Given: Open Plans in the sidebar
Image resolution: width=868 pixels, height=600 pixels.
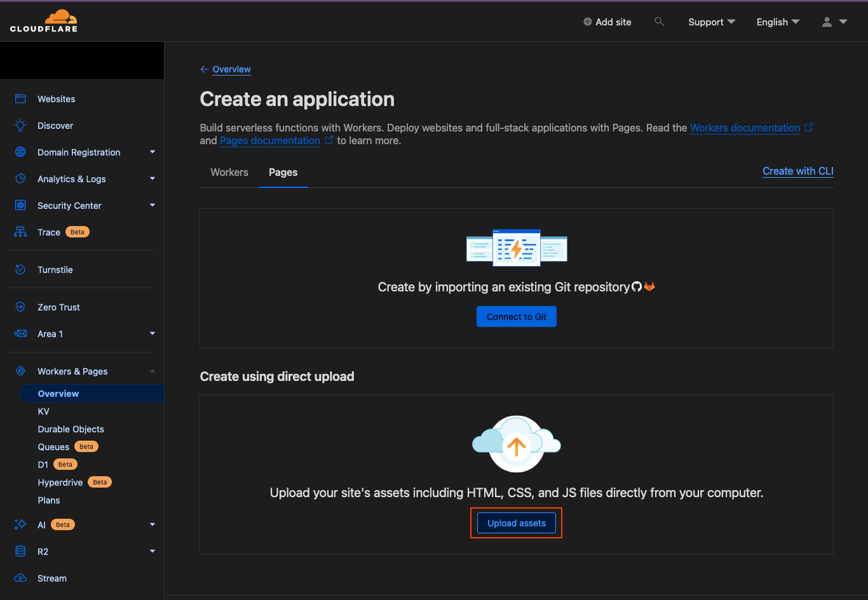Looking at the screenshot, I should tap(49, 500).
